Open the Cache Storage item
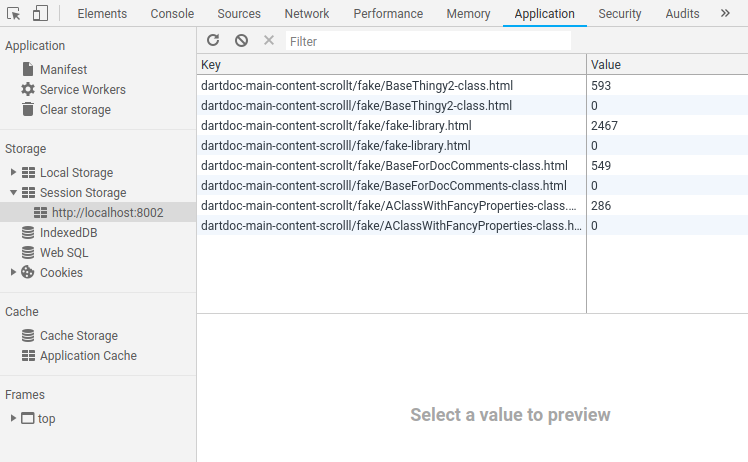748x462 pixels. tap(70, 336)
